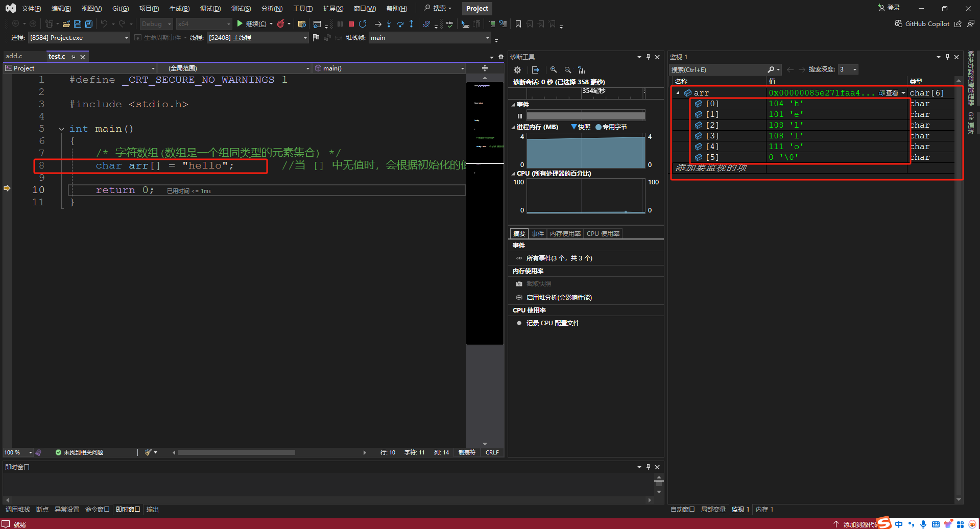Toggle the pin on the test.c tab
The width and height of the screenshot is (980, 529).
73,57
